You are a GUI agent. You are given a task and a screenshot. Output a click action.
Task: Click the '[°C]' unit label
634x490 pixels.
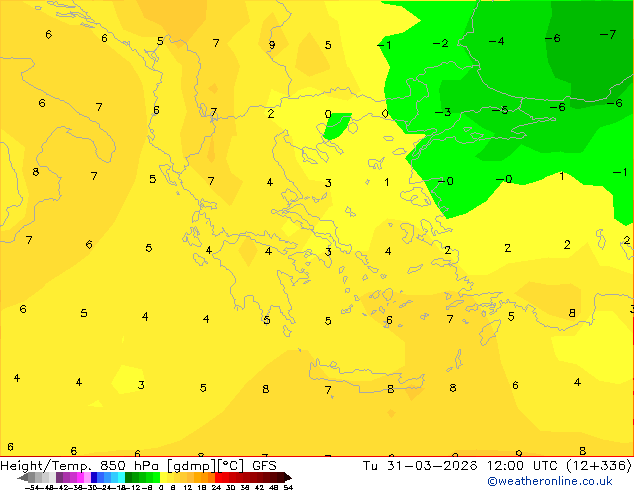(231, 466)
